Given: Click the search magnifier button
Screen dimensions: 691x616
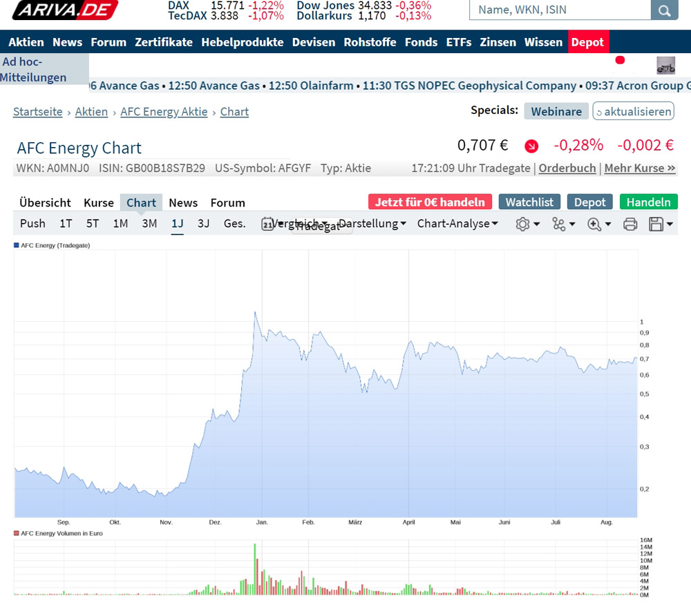Looking at the screenshot, I should [x=664, y=10].
